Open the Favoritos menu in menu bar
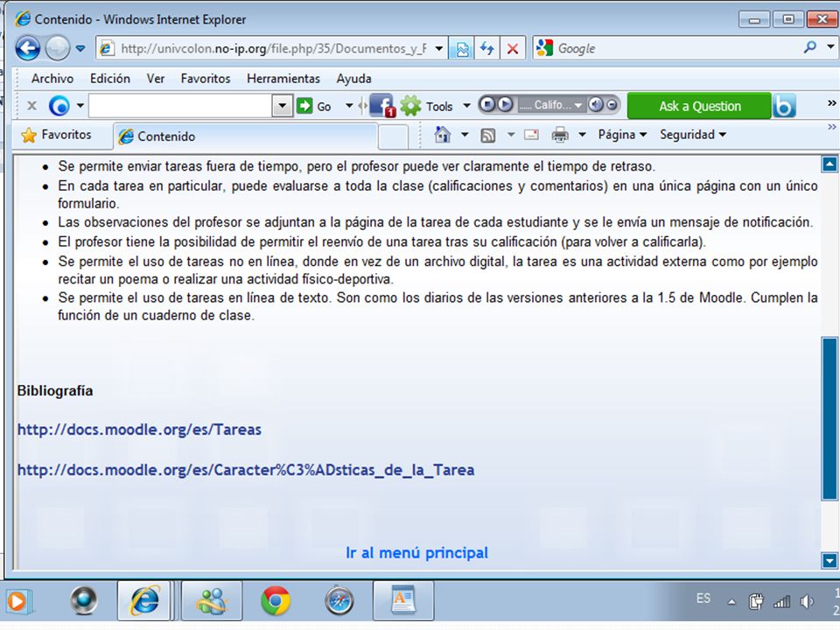This screenshot has width=840, height=630. pos(205,79)
